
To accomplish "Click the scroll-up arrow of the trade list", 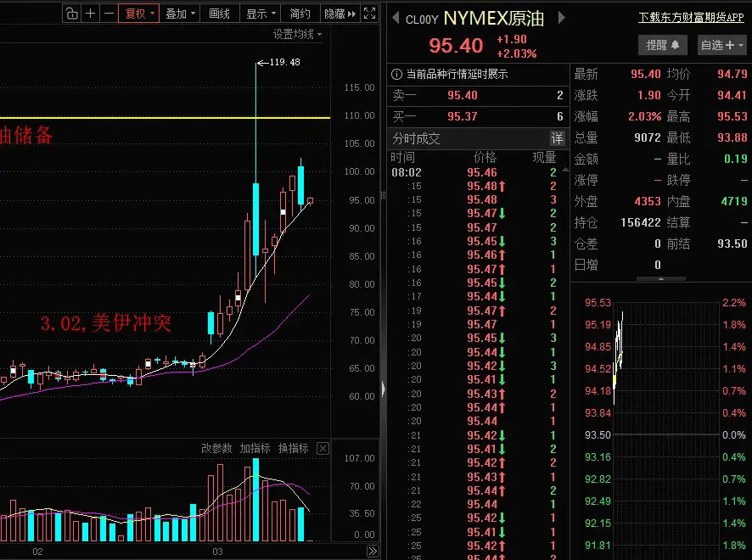I will (565, 169).
